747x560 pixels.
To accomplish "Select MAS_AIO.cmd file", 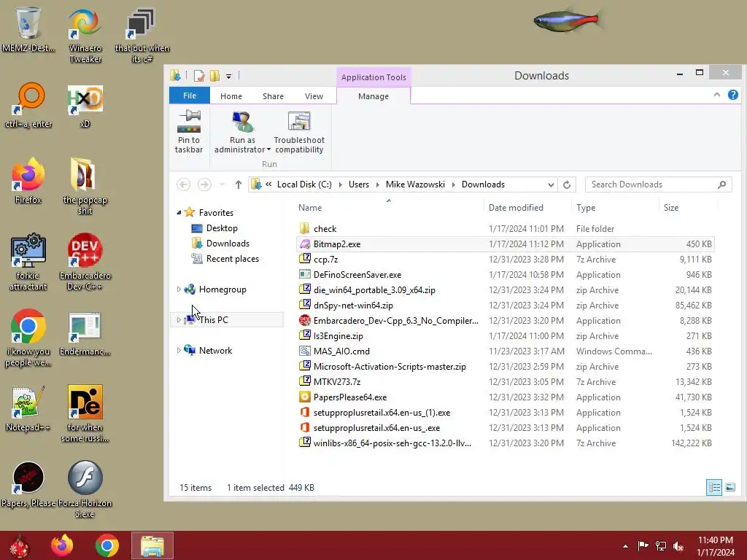I will click(x=505, y=351).
